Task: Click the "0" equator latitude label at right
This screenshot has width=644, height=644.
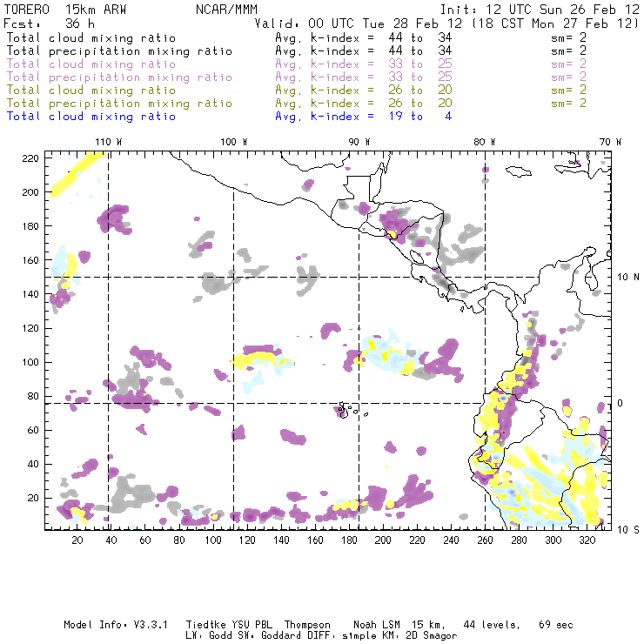Action: pyautogui.click(x=621, y=403)
